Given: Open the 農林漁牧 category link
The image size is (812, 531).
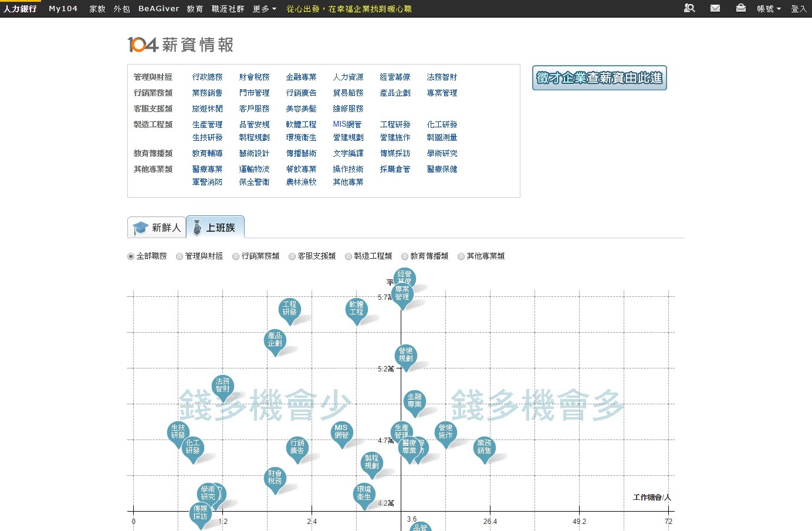Looking at the screenshot, I should click(x=302, y=182).
